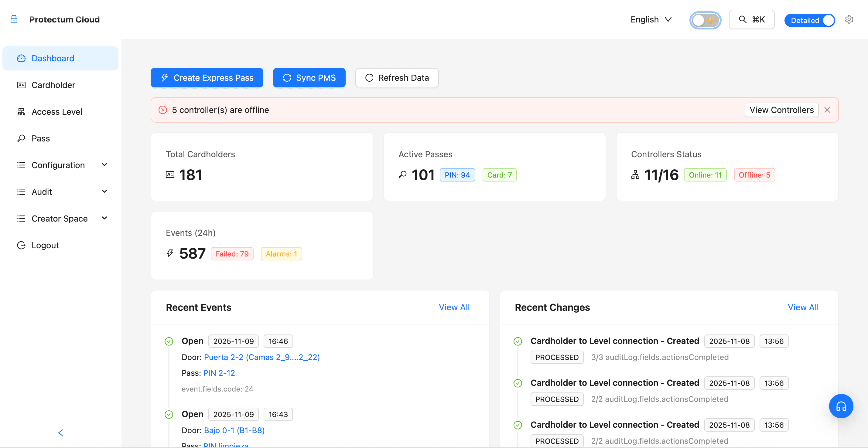Open the settings gear icon
868x448 pixels.
pos(849,19)
